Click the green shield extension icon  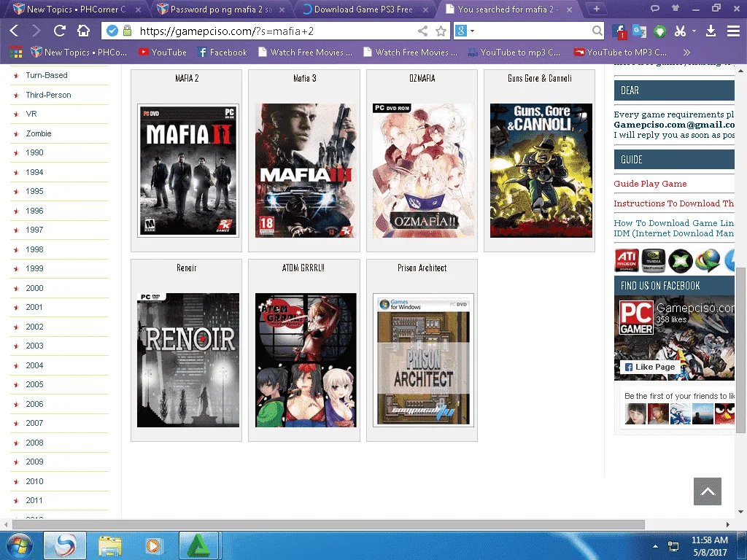coord(659,31)
